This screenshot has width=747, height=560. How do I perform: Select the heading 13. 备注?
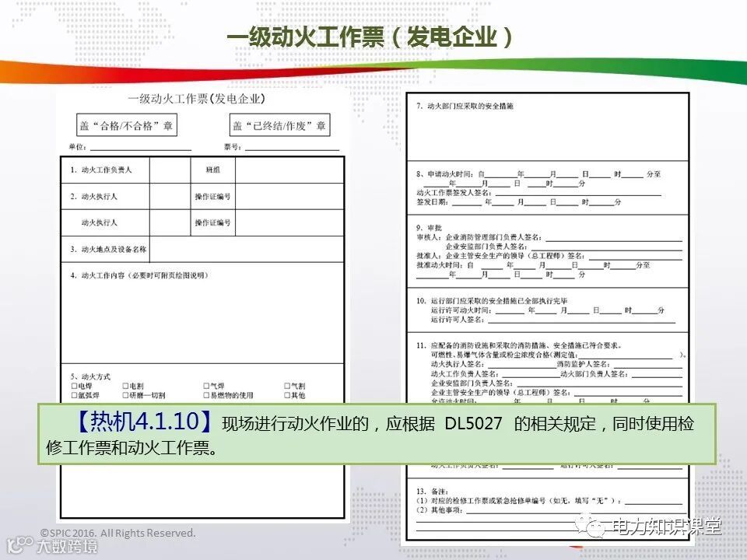point(432,492)
